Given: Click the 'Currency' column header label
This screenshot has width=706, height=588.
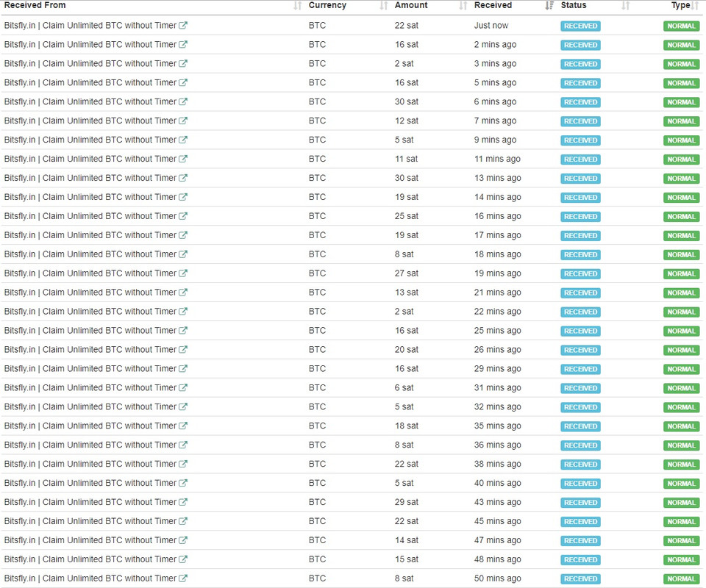Looking at the screenshot, I should pyautogui.click(x=327, y=5).
